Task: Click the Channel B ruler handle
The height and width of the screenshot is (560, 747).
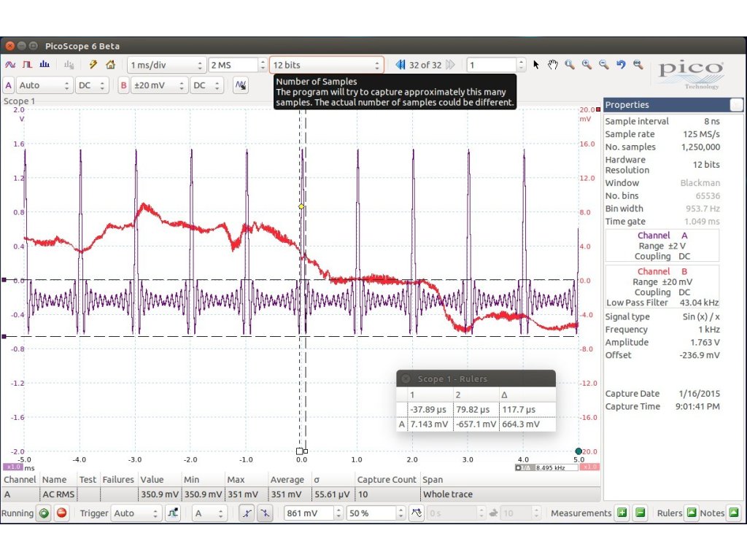Action: click(x=598, y=110)
